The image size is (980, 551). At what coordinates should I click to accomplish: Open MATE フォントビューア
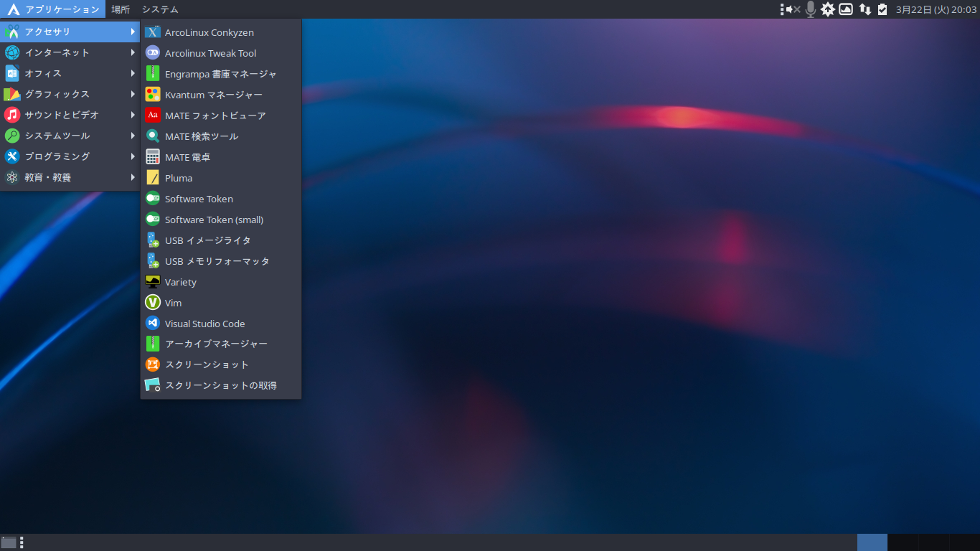coord(221,116)
